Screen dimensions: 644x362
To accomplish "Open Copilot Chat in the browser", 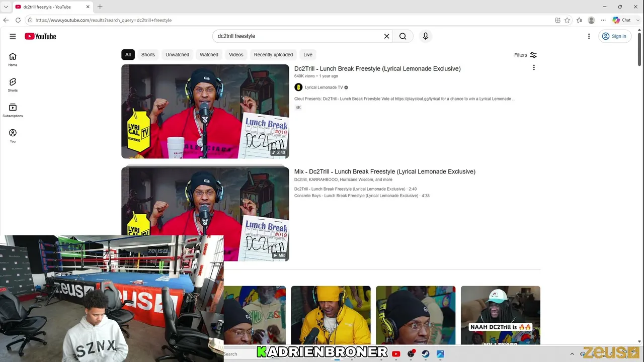I will click(x=622, y=20).
